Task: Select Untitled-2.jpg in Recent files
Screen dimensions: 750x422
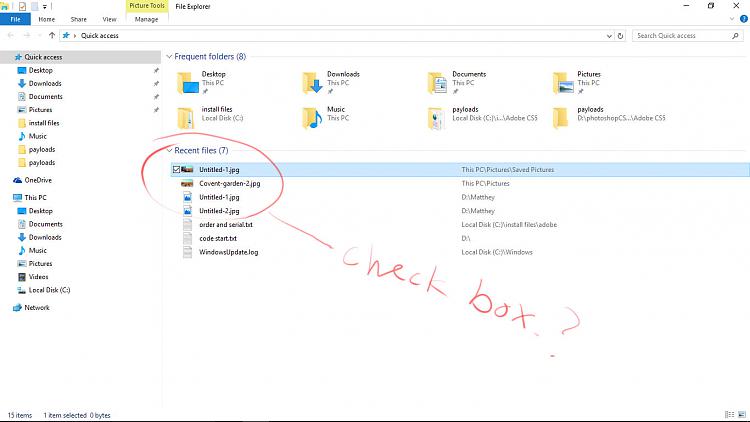Action: [219, 211]
